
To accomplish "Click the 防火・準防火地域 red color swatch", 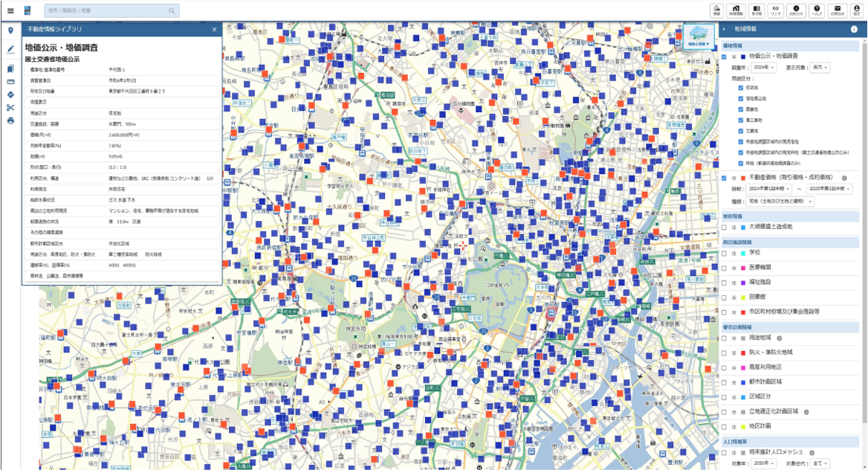I will [742, 352].
